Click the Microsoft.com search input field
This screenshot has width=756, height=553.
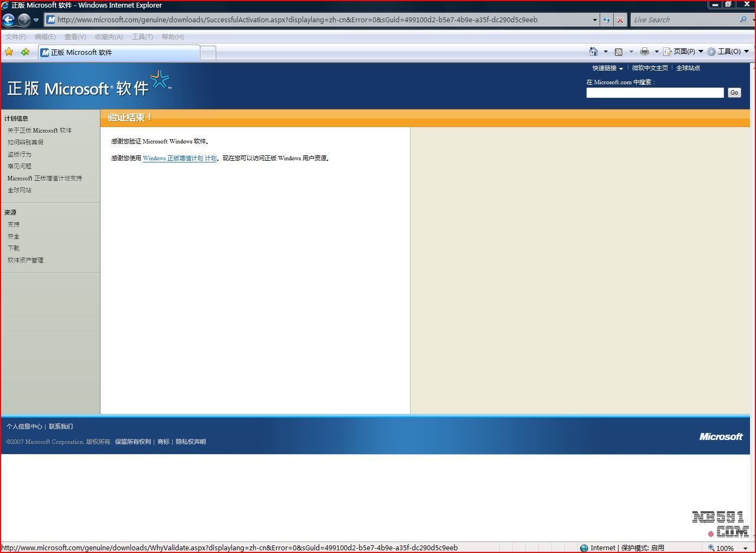click(x=654, y=93)
